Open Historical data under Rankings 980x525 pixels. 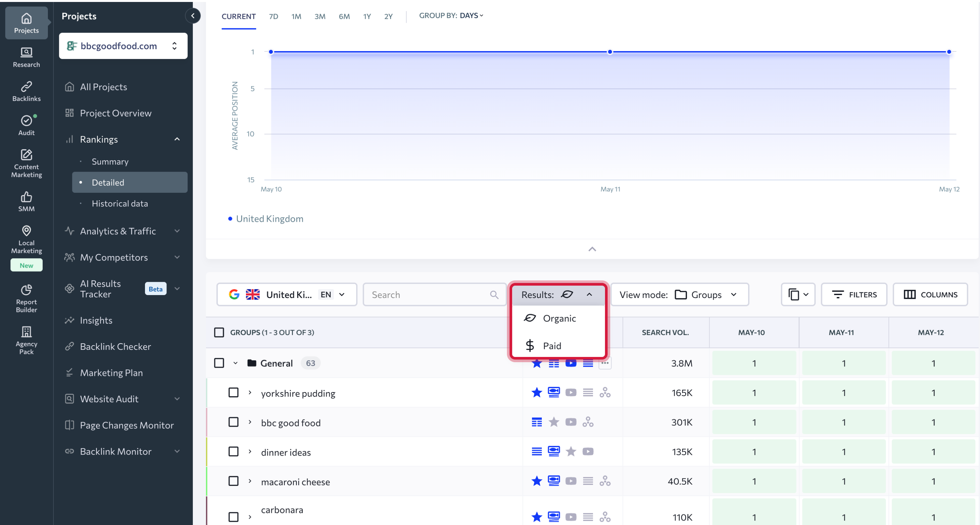(x=120, y=203)
